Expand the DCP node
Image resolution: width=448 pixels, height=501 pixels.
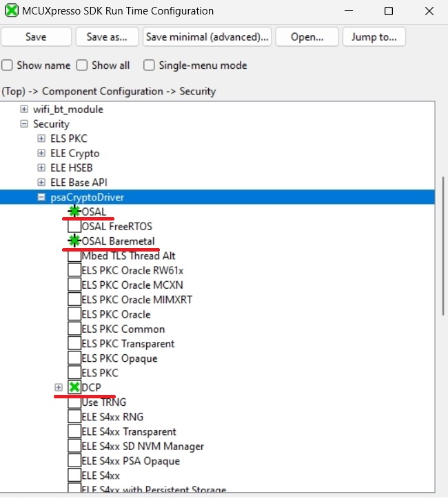pyautogui.click(x=59, y=387)
